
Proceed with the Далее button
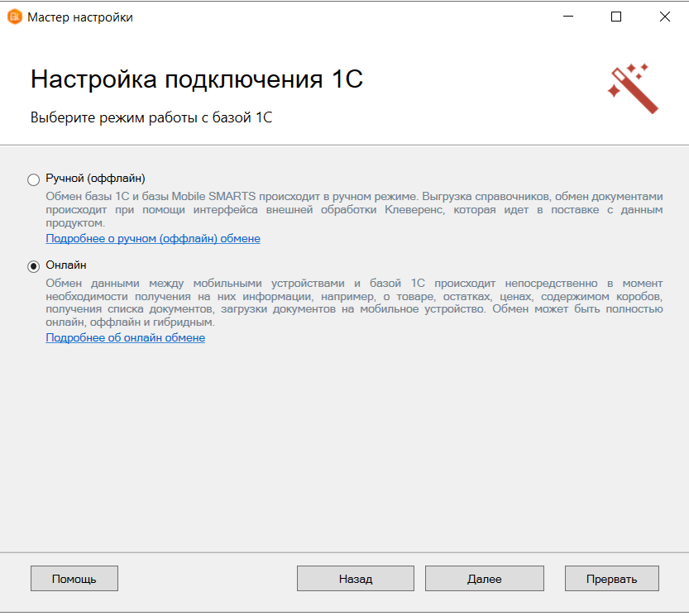click(x=484, y=578)
